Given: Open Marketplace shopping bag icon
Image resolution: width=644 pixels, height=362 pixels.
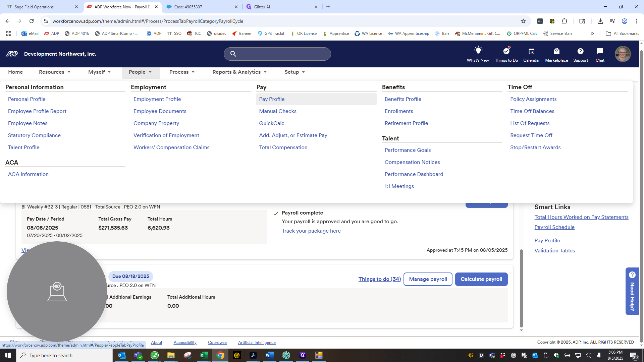Looking at the screenshot, I should [x=556, y=54].
